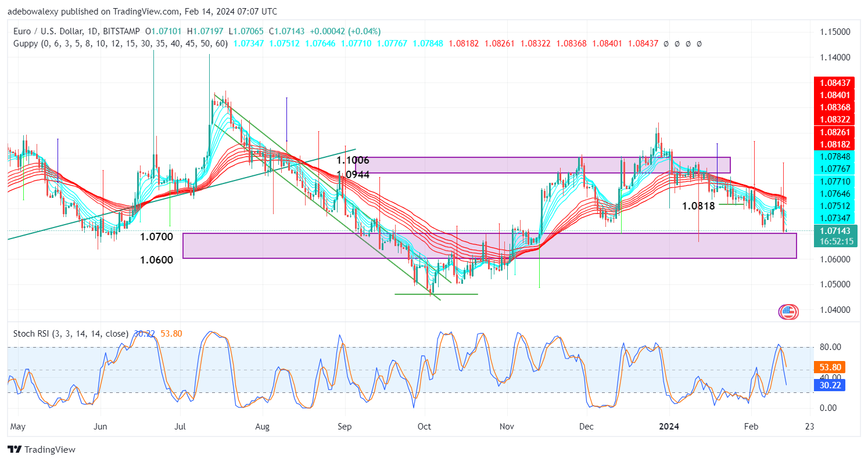Click the Feb label on time axis

[752, 427]
